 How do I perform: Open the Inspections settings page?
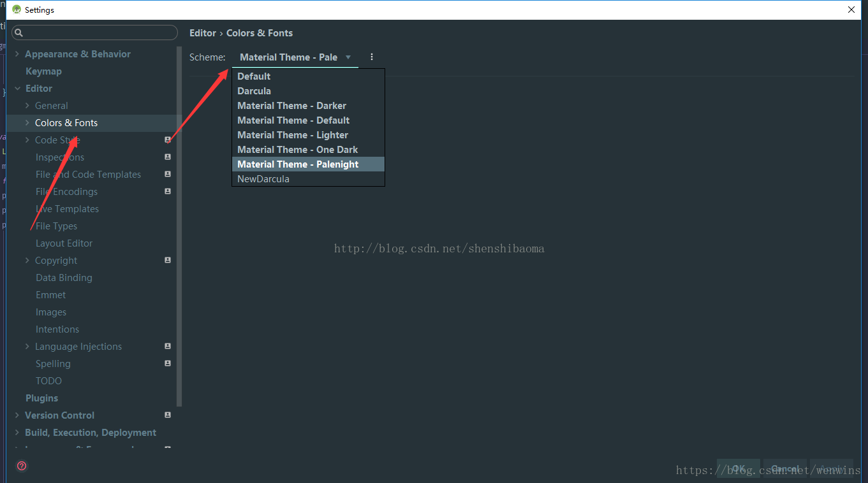click(60, 157)
